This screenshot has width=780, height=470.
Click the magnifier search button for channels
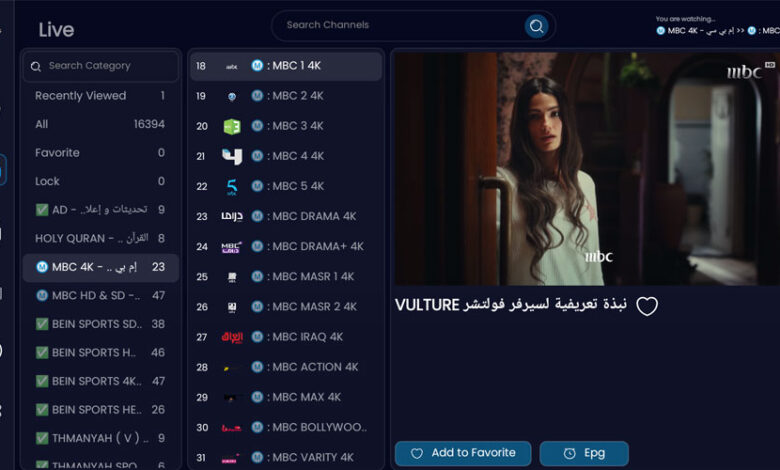tap(537, 26)
